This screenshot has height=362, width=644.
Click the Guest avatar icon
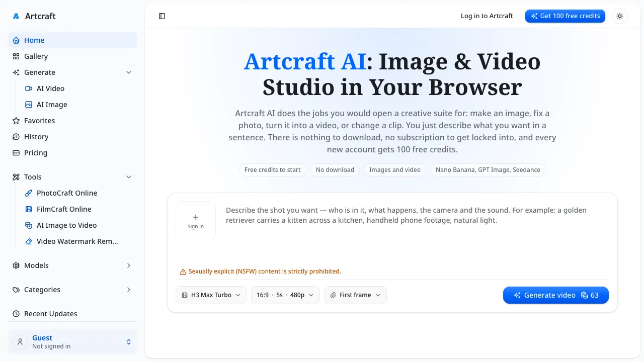coord(20,342)
